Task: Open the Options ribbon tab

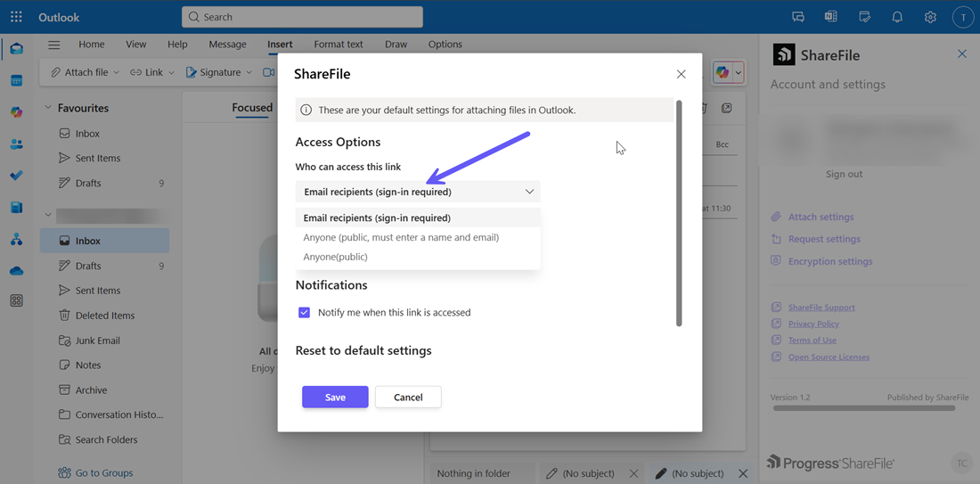Action: tap(445, 45)
